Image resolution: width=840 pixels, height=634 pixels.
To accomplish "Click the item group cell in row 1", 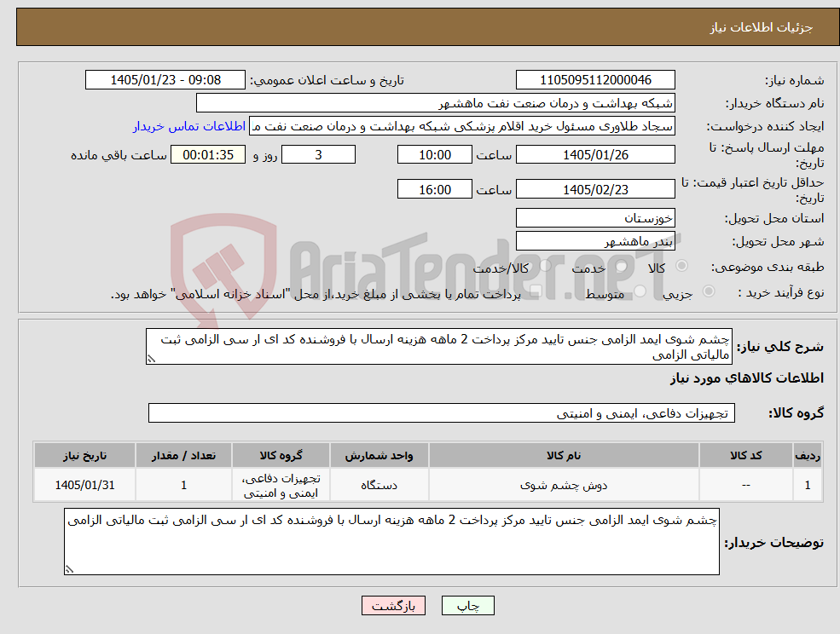I will 281,485.
